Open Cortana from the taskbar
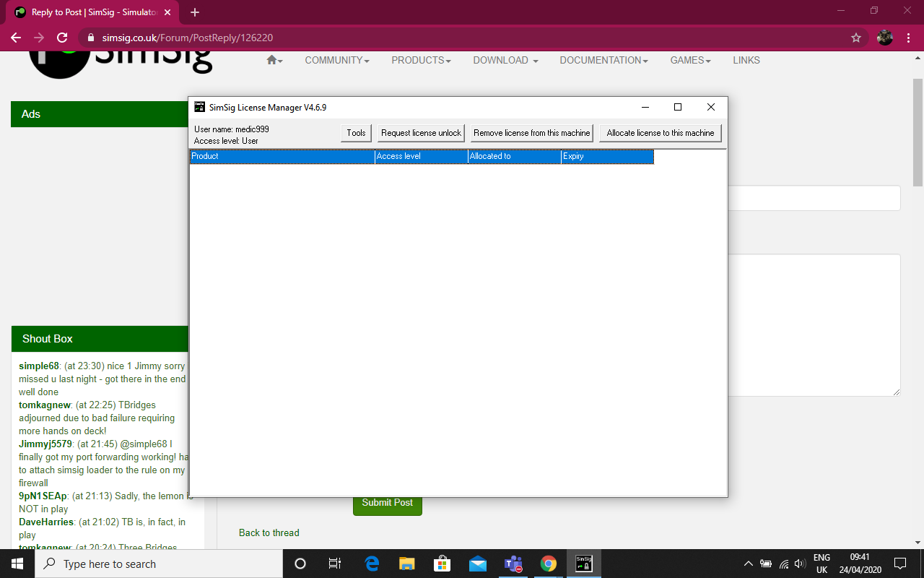Screen dimensions: 924x578 pyautogui.click(x=300, y=564)
